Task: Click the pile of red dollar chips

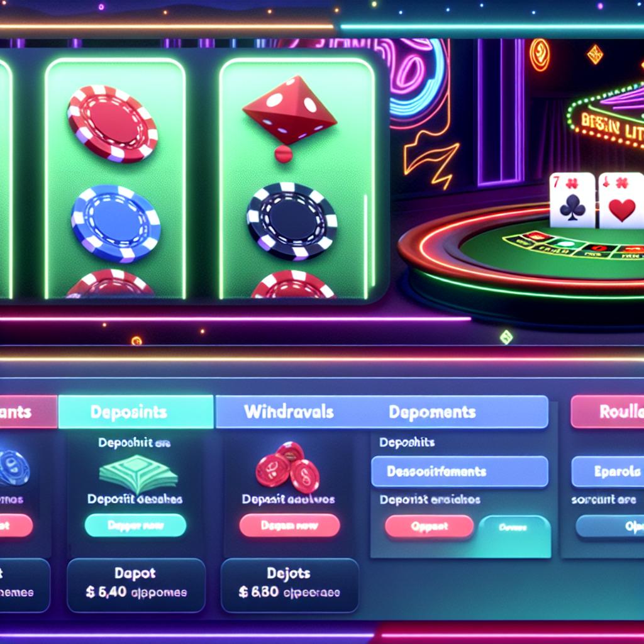Action: click(x=287, y=467)
